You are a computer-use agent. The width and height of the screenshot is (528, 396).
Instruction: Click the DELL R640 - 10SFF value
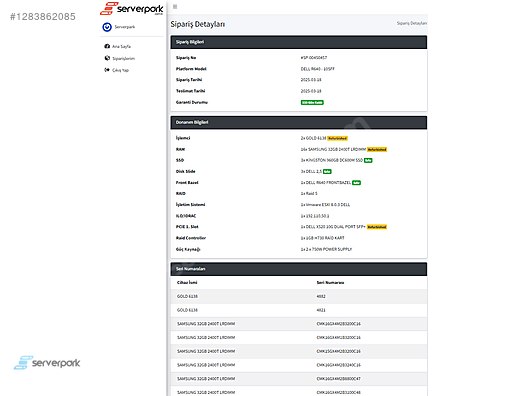[318, 69]
